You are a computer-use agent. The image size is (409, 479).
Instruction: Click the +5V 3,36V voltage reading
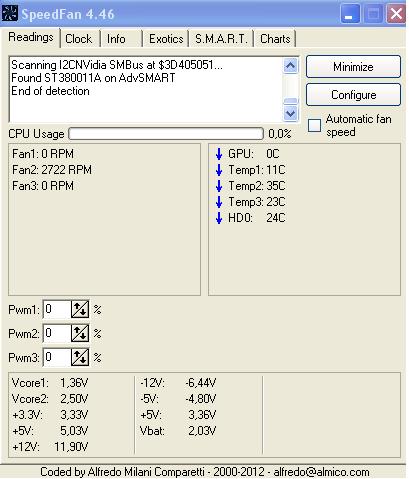(178, 415)
